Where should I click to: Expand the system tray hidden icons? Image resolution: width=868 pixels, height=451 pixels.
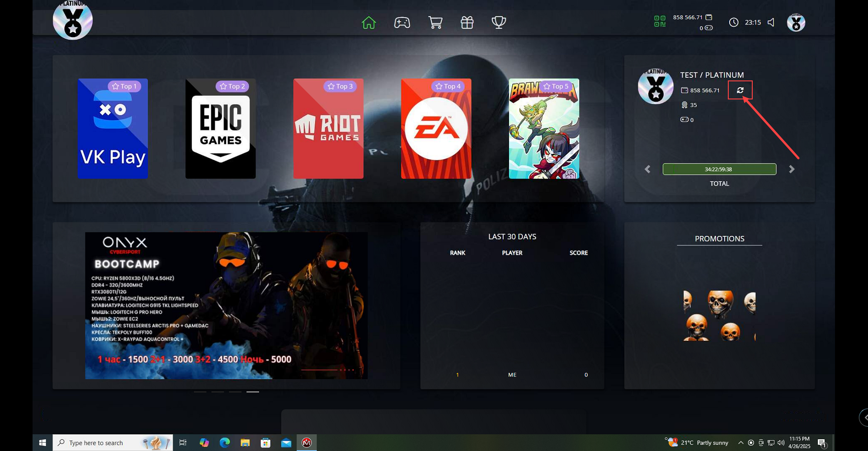click(x=741, y=443)
